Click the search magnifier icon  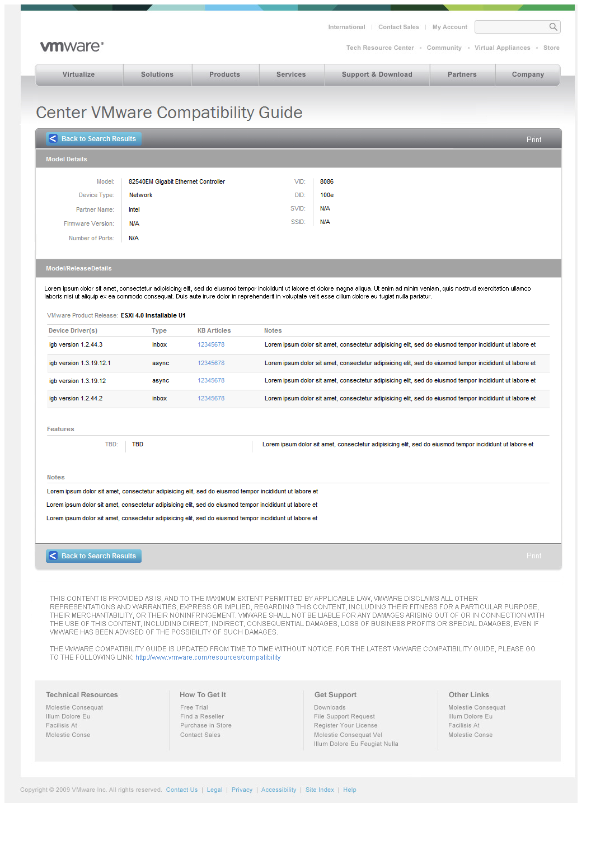pyautogui.click(x=553, y=27)
